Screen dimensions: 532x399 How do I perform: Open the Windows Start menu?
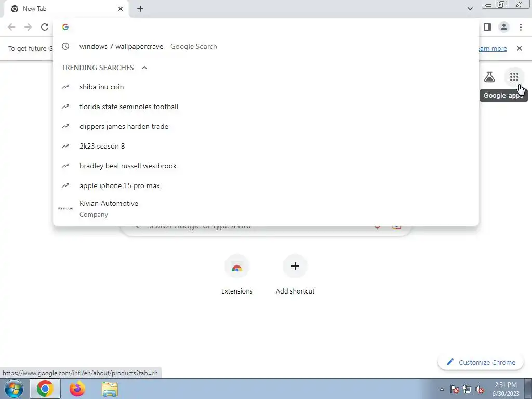pyautogui.click(x=14, y=389)
